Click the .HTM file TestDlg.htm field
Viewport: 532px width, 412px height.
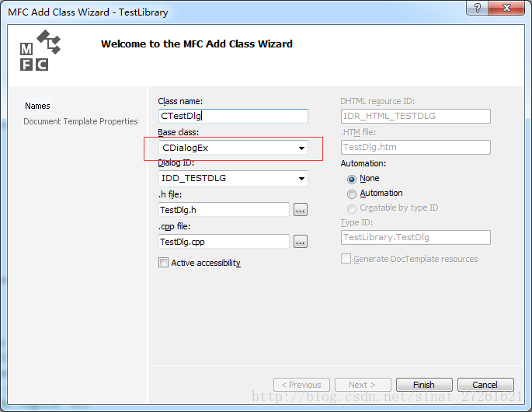click(416, 148)
